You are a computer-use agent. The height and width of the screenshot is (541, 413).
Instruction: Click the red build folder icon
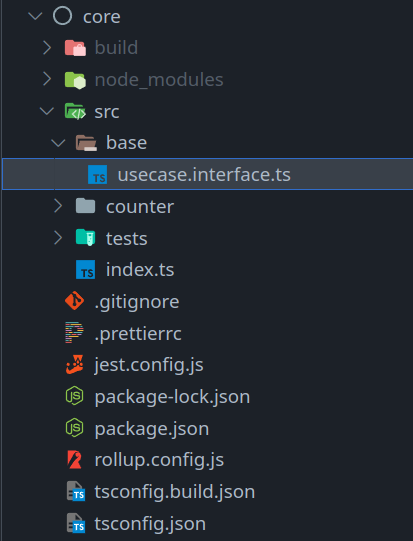[x=75, y=48]
